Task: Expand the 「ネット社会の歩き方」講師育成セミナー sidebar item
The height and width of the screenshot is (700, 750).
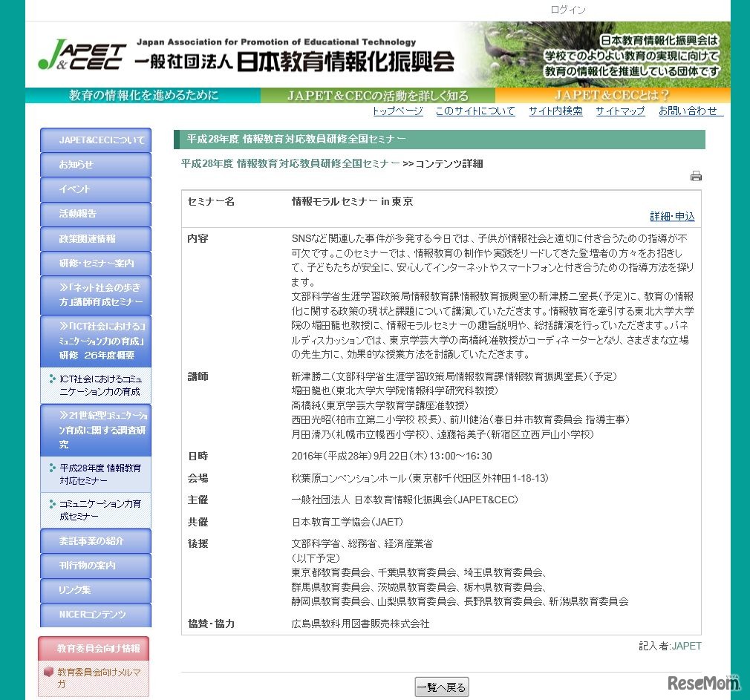Action: tap(95, 294)
